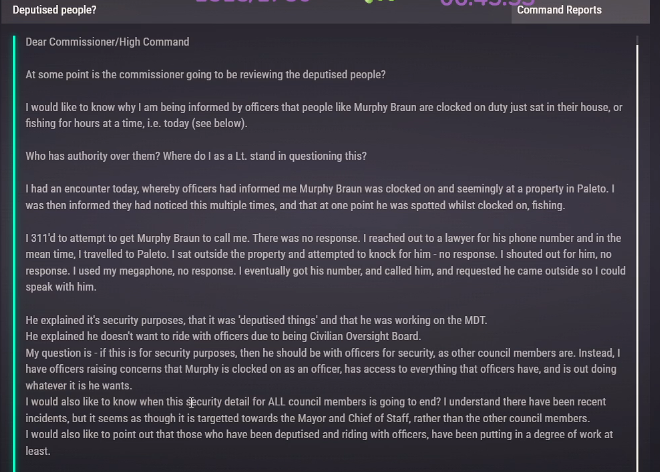
Task: Click the purple date display at top
Action: pos(253,2)
